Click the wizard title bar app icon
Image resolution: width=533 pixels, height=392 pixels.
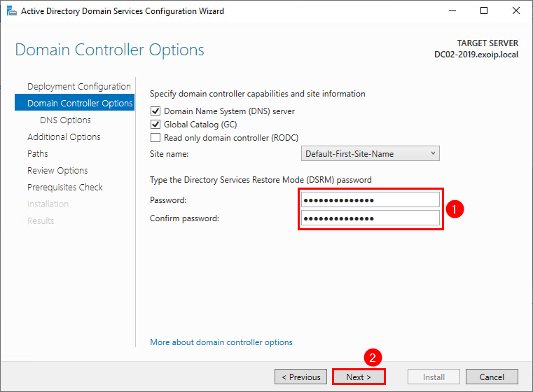pos(12,11)
